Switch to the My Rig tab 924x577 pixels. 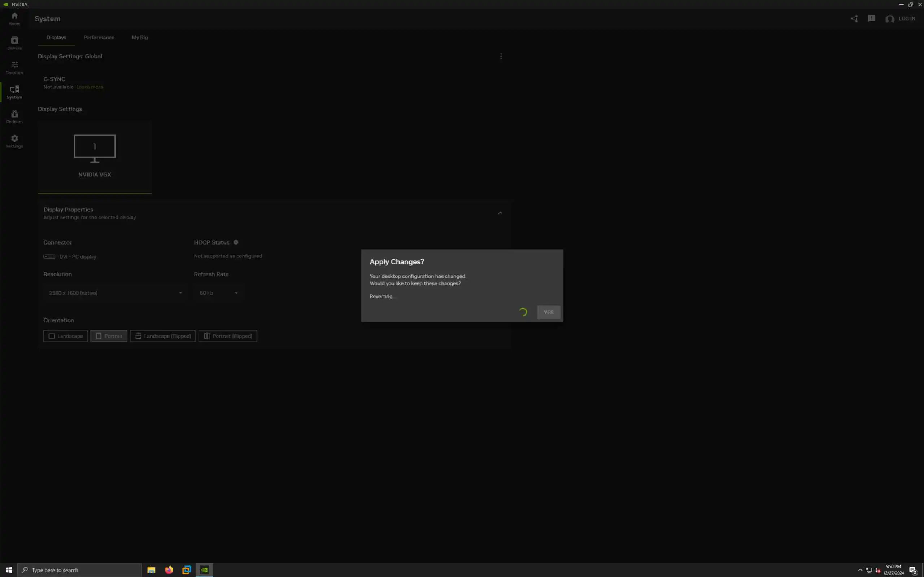[139, 38]
